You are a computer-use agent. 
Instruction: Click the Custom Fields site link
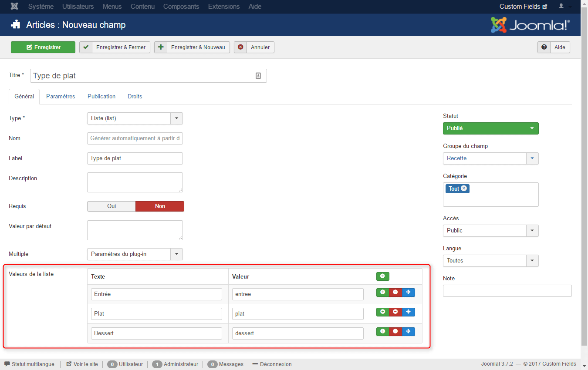523,7
